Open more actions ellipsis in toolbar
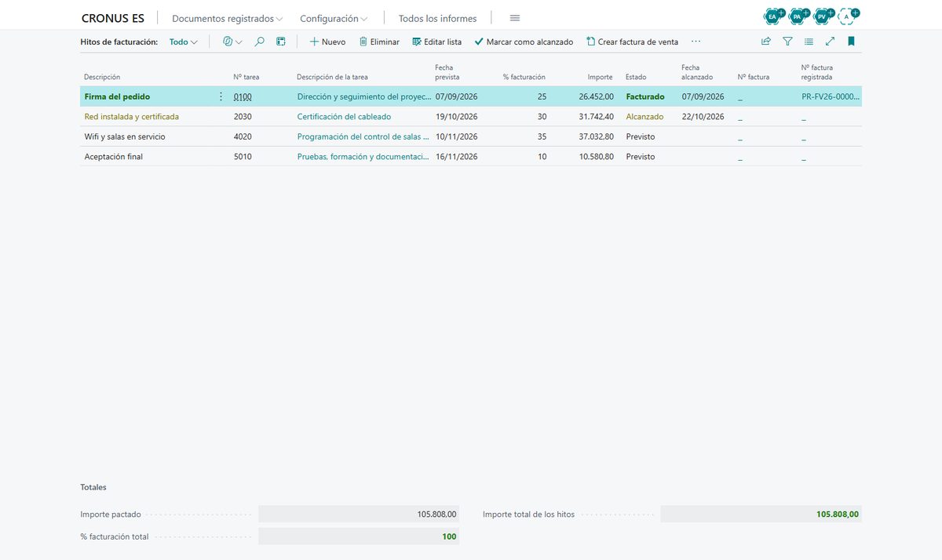 696,42
